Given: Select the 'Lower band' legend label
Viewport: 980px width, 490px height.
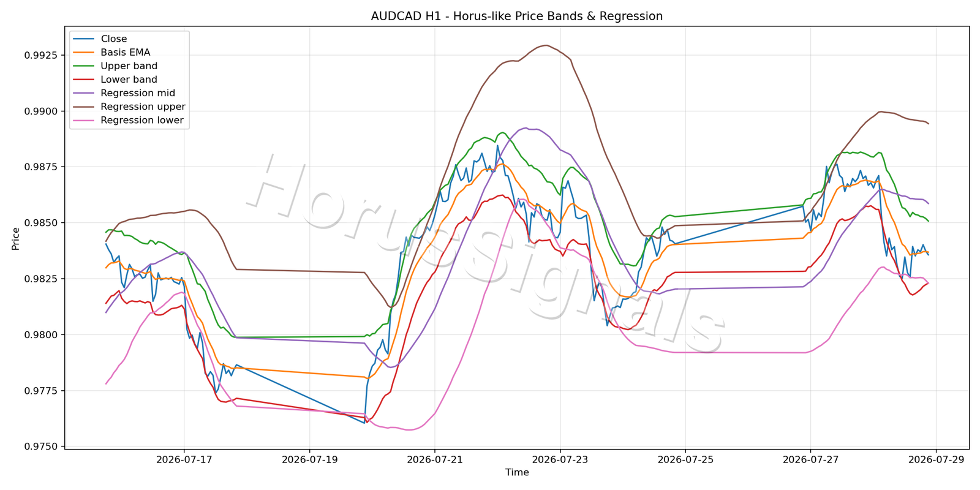Looking at the screenshot, I should pyautogui.click(x=129, y=80).
